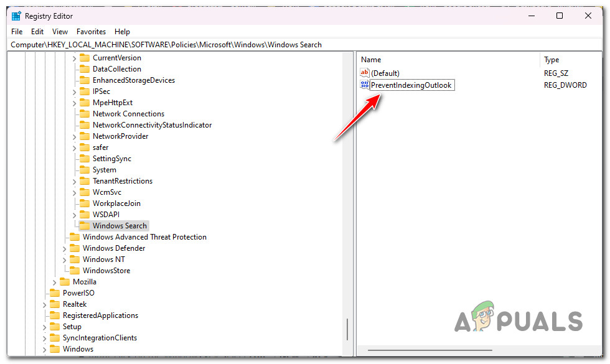Click the REG_SZ string icon beside (Default)
The image size is (610, 364).
[x=365, y=73]
